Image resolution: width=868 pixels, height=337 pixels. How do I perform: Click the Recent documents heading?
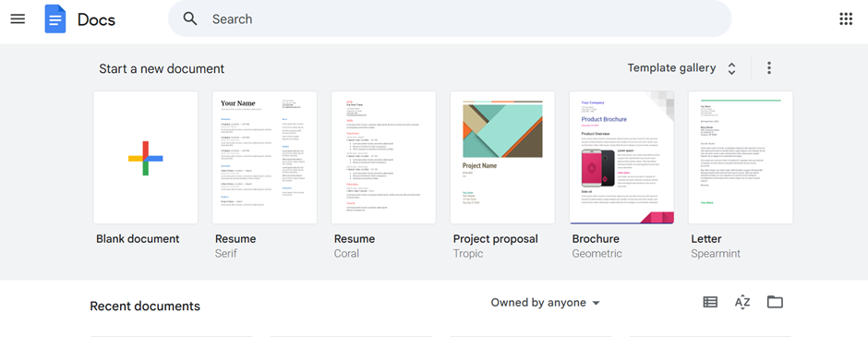[x=145, y=306]
